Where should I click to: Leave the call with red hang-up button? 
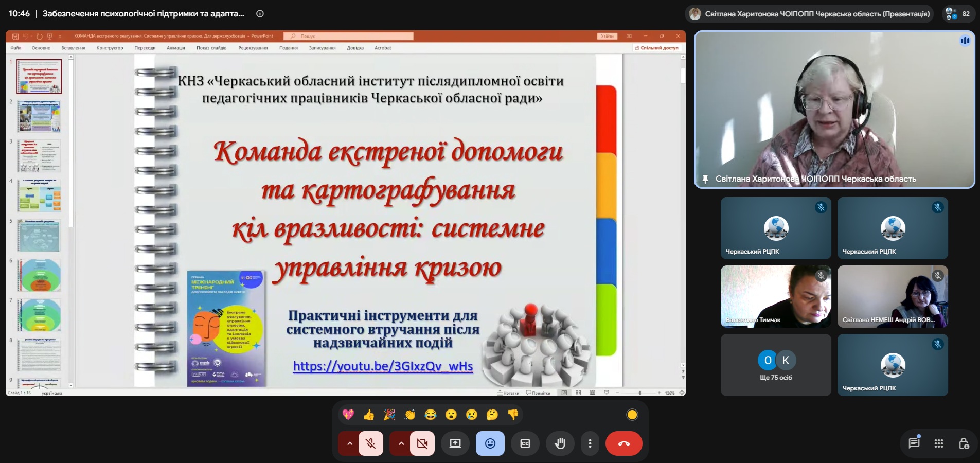coord(624,443)
